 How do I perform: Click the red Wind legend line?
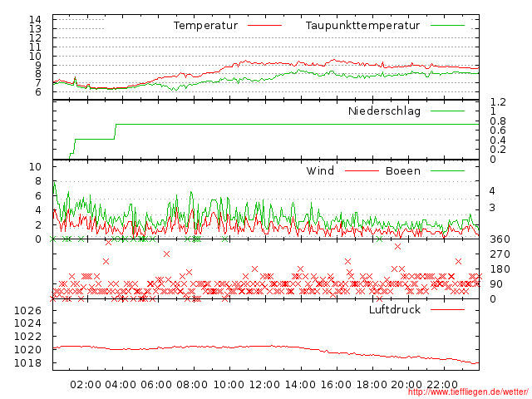point(362,170)
